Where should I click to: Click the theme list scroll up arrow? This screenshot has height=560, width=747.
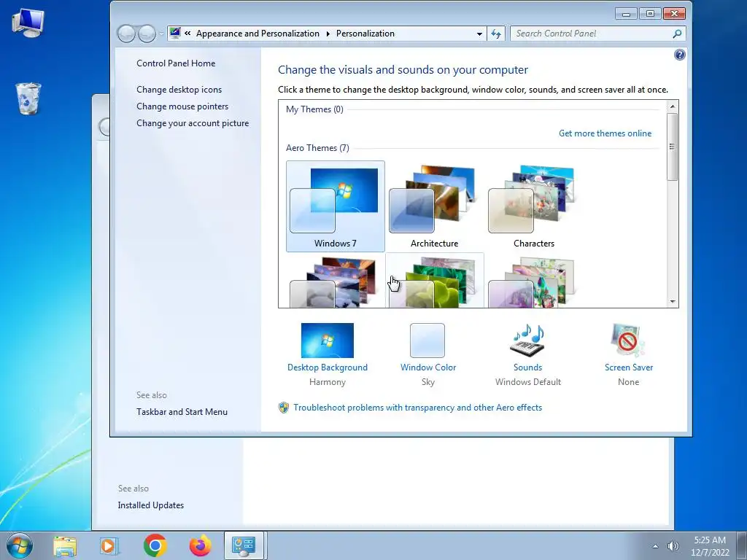(672, 106)
